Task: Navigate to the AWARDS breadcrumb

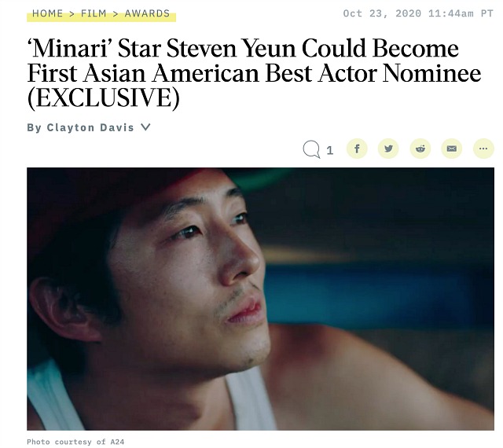Action: point(147,13)
